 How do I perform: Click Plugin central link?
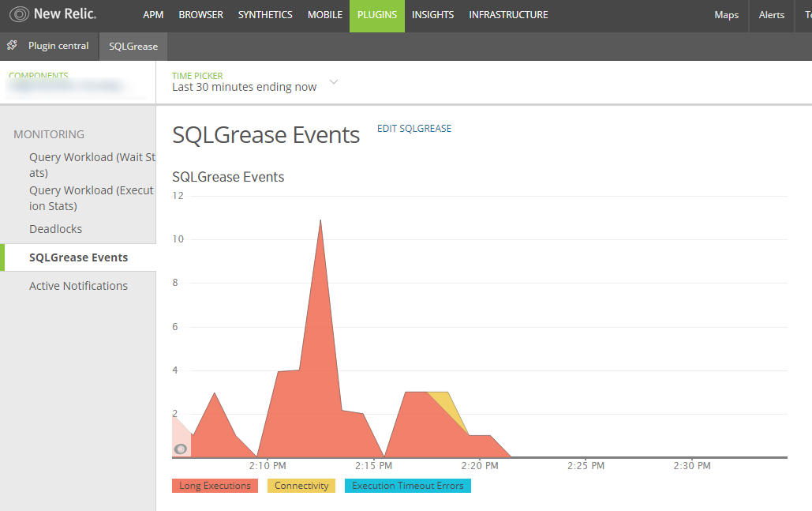pos(58,46)
